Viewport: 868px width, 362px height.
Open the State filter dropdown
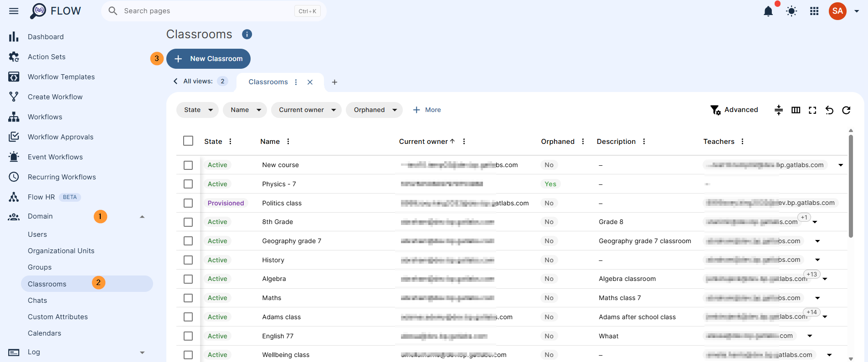pos(198,110)
